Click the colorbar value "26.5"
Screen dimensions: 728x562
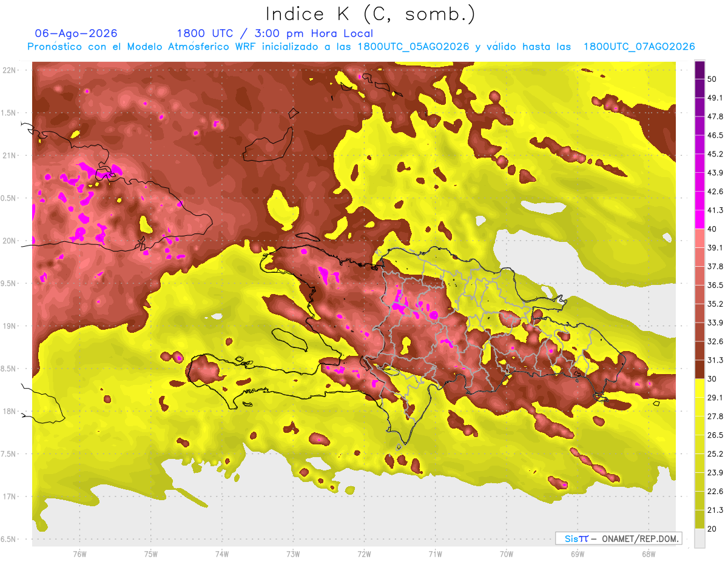click(715, 435)
